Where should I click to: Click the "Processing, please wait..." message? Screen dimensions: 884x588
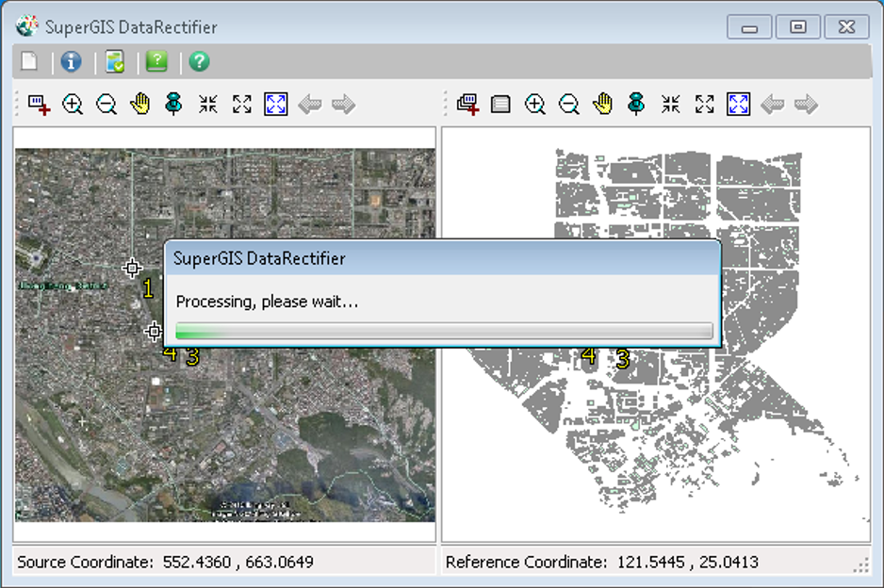(267, 302)
